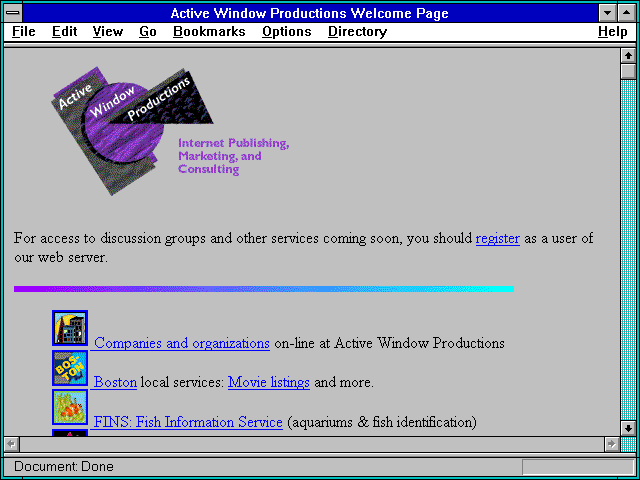Click the vertical scrollbar up arrow

click(x=628, y=56)
